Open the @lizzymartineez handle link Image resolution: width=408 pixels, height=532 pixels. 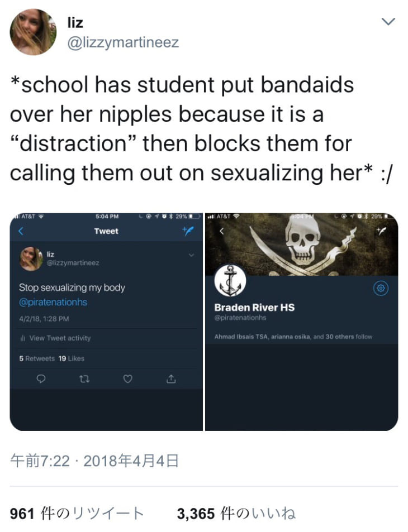[x=123, y=42]
